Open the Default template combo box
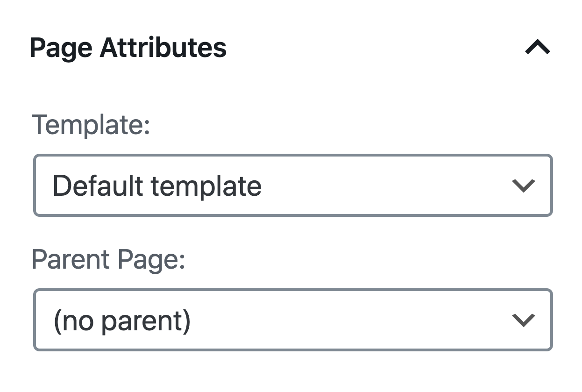Screen dimensions: 582x392 coord(292,185)
